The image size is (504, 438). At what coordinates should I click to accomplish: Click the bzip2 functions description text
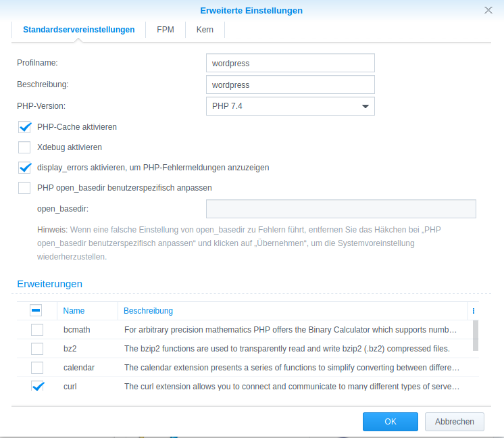coord(287,349)
